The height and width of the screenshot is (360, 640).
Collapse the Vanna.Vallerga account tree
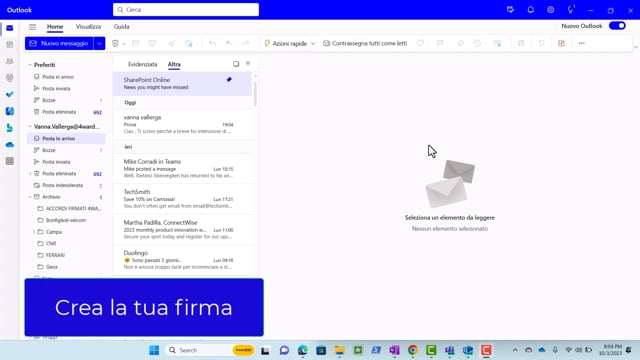pyautogui.click(x=30, y=127)
